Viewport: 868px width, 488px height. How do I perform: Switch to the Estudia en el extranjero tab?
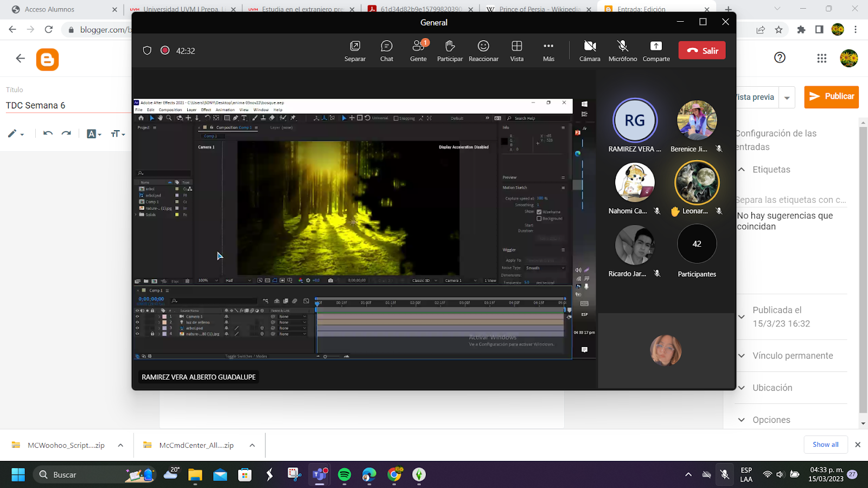[302, 9]
